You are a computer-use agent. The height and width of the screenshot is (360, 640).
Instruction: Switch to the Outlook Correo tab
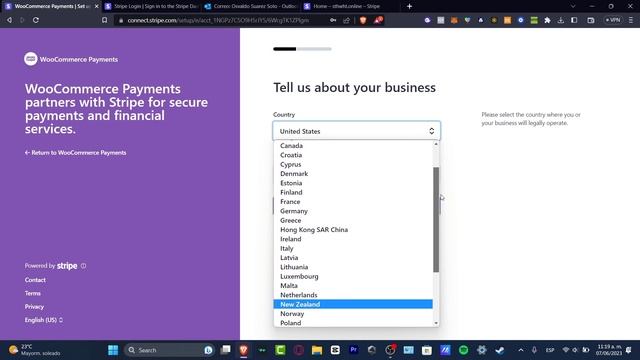point(251,7)
